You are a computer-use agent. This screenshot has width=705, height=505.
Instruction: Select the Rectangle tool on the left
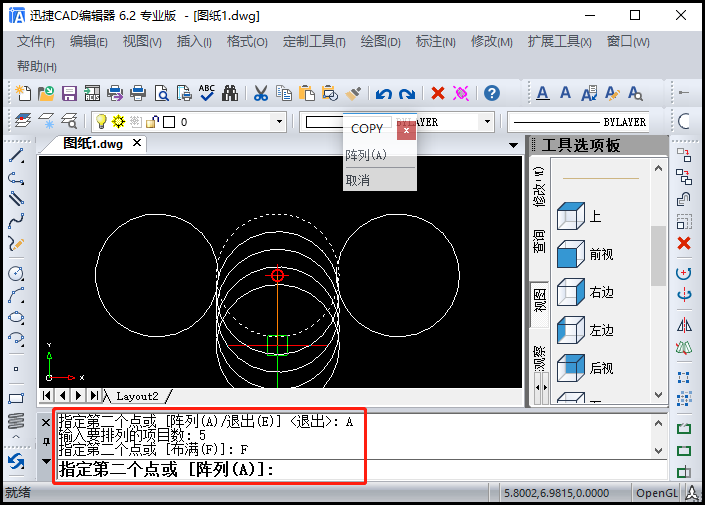point(16,398)
